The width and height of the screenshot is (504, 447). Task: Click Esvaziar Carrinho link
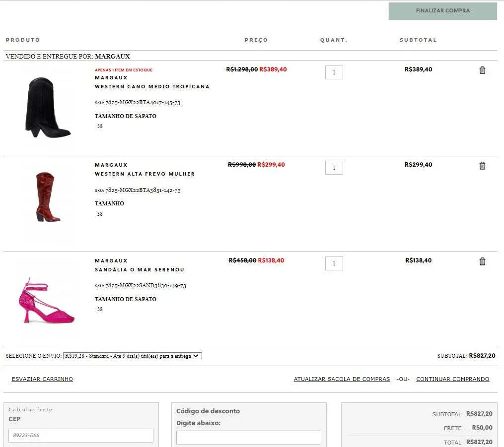(x=42, y=379)
